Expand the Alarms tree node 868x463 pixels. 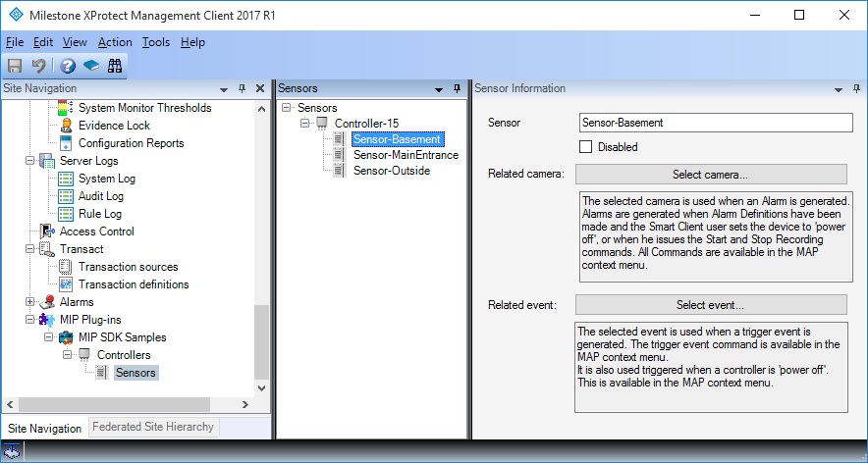(29, 302)
